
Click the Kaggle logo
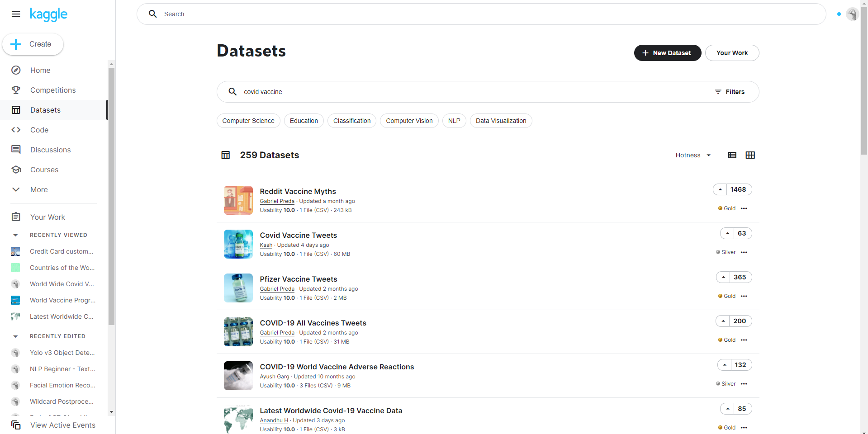48,14
